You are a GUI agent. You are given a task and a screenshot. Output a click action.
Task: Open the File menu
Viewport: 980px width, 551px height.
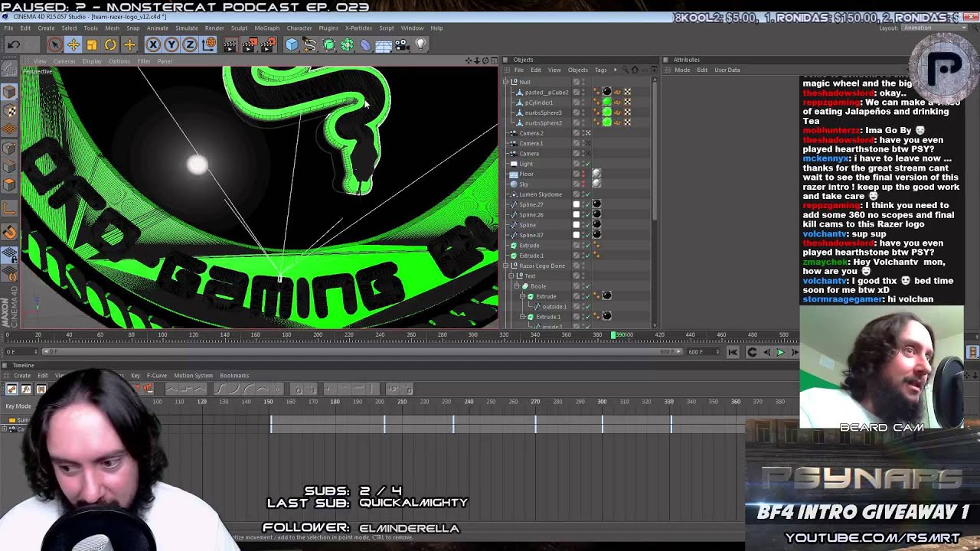8,28
